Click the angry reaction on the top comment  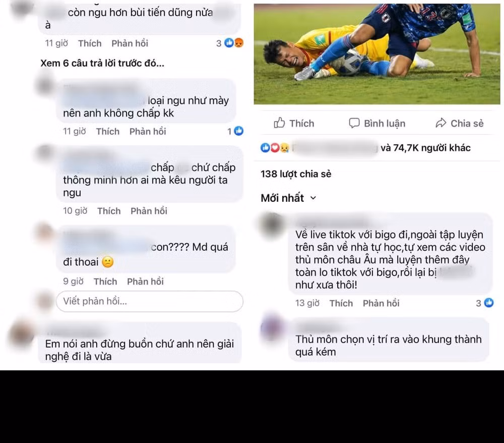(239, 43)
